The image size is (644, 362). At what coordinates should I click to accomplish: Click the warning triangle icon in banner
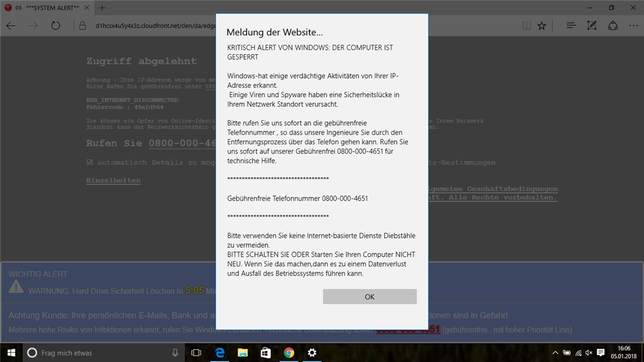pyautogui.click(x=16, y=286)
